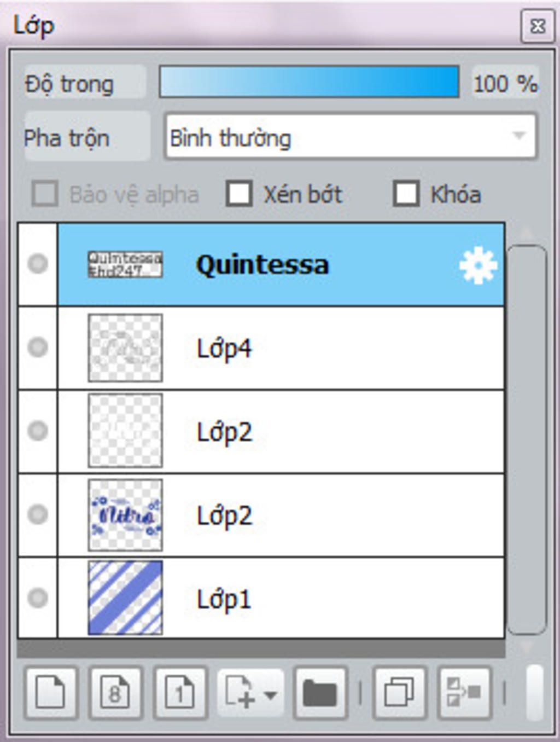Viewport: 560px width, 742px height.
Task: Open the Pha trộn blending mode dropdown
Action: tap(351, 137)
